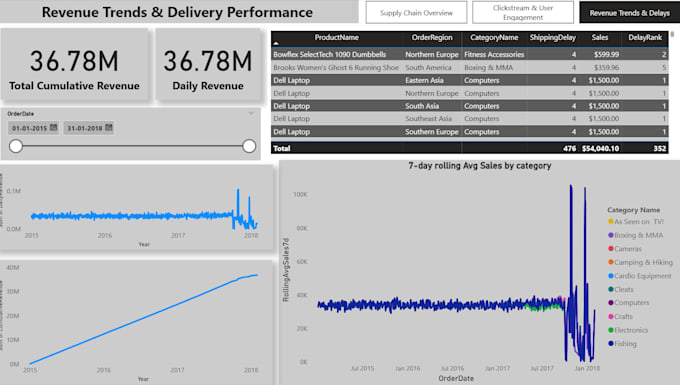Select Camping & Hiking legend marker
This screenshot has width=680, height=385.
coord(611,262)
